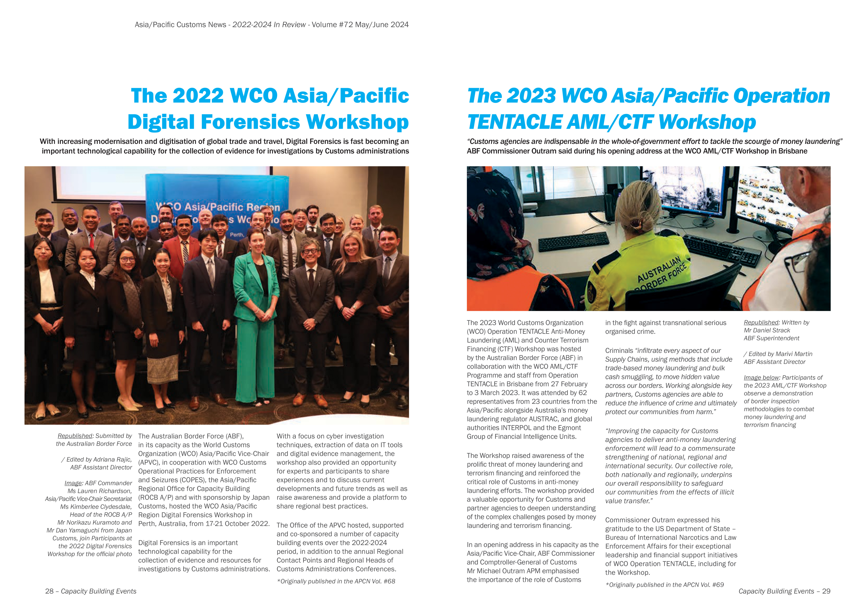Click the underlined "Image" caption label
The height and width of the screenshot is (614, 868).
pos(73,483)
